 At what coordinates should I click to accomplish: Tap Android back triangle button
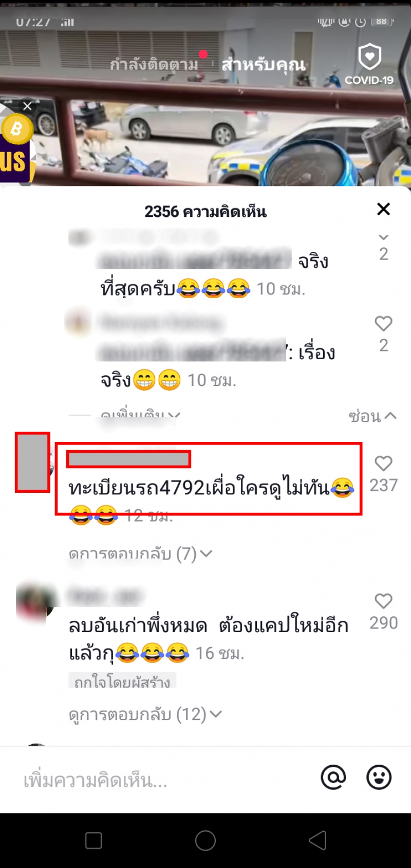pos(317,840)
